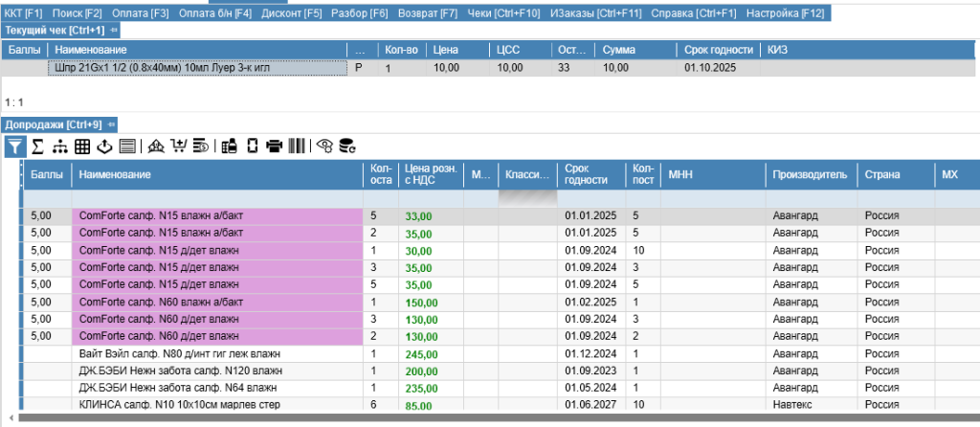The height and width of the screenshot is (427, 980).
Task: Click the export upload arrow icon
Action: (x=104, y=146)
